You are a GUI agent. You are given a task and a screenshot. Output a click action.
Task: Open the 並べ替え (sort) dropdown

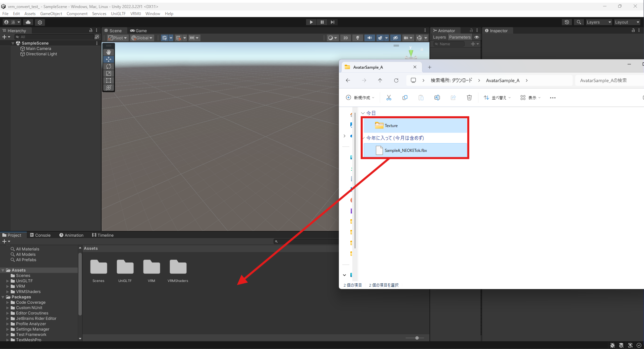(x=497, y=98)
